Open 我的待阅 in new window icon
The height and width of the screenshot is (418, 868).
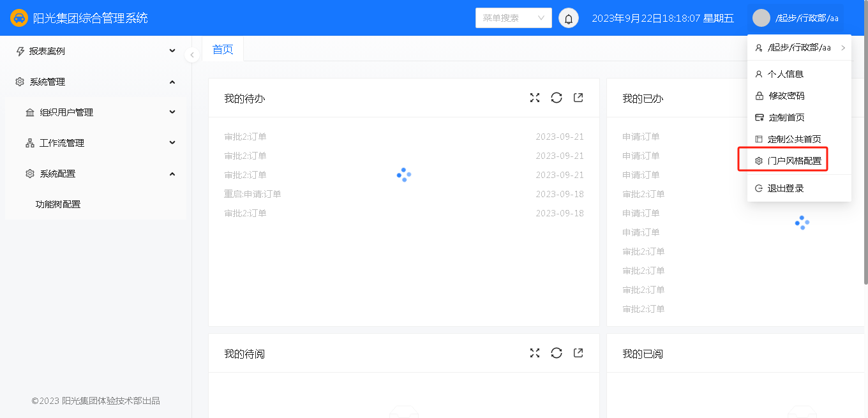click(x=578, y=353)
